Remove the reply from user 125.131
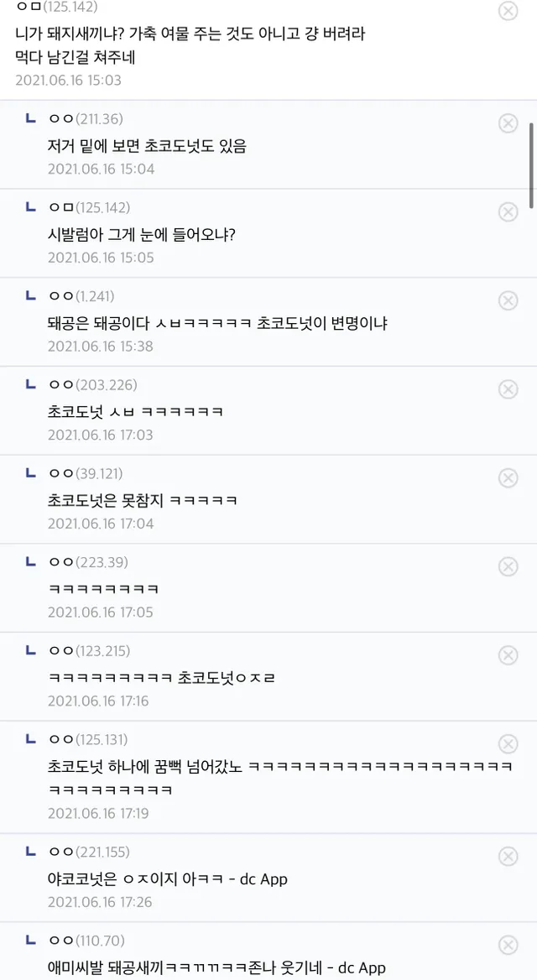This screenshot has width=537, height=980. coord(508,744)
